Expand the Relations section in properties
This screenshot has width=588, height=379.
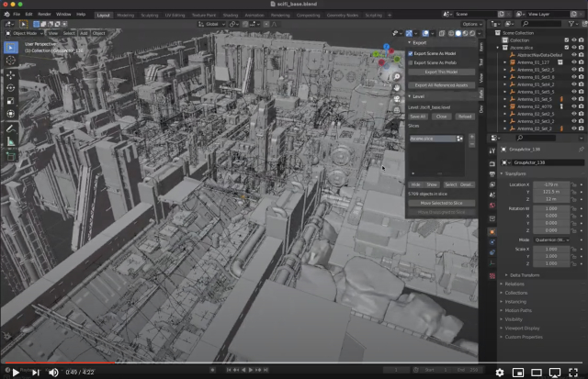(514, 284)
